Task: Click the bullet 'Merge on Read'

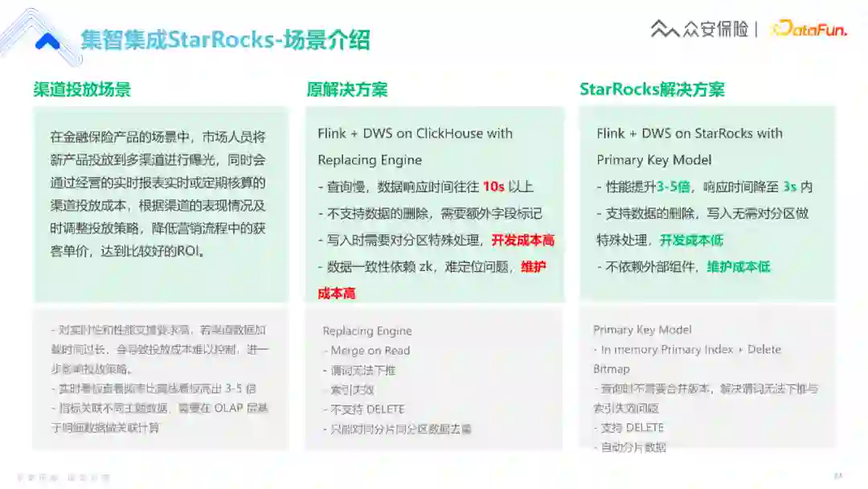Action: pyautogui.click(x=366, y=351)
